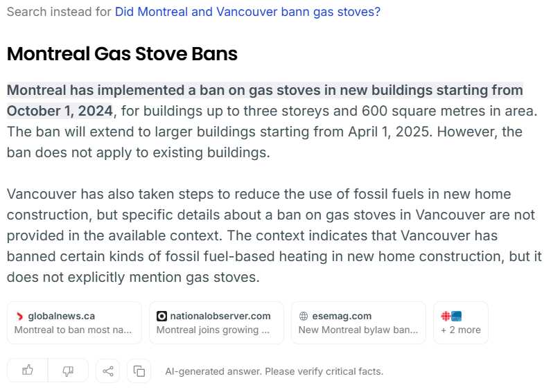
Task: Click the 'Montreal joins growing ...' title
Action: coord(213,330)
